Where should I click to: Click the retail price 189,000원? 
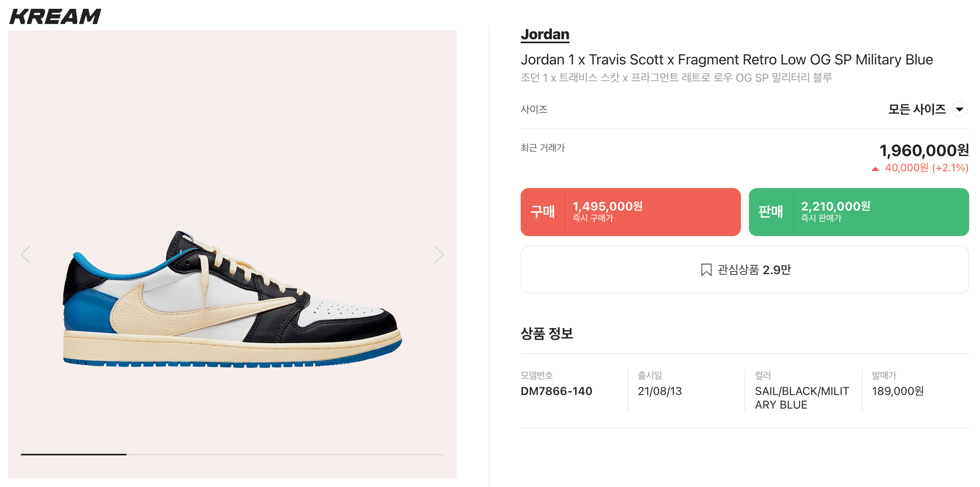tap(897, 391)
